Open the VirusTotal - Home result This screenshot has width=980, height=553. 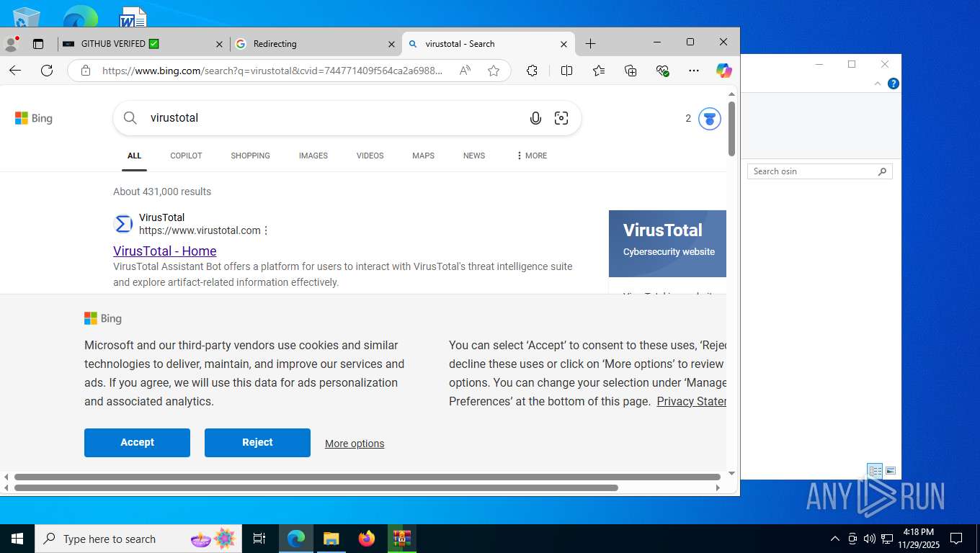[165, 251]
